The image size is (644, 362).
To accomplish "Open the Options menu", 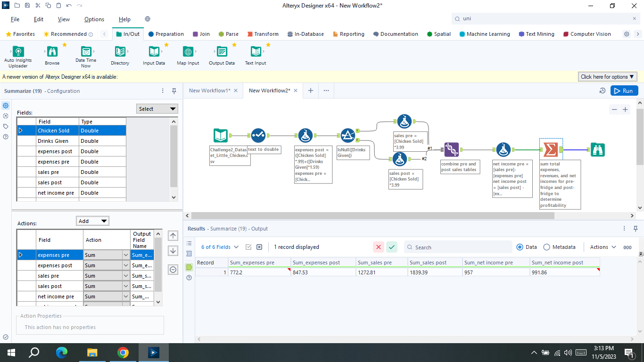I will tap(94, 19).
